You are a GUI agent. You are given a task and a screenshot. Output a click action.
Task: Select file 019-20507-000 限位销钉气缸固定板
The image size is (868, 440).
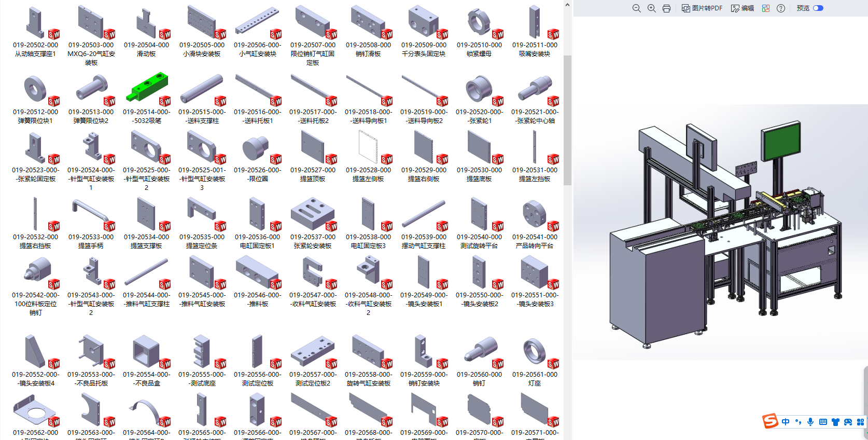[x=313, y=36]
